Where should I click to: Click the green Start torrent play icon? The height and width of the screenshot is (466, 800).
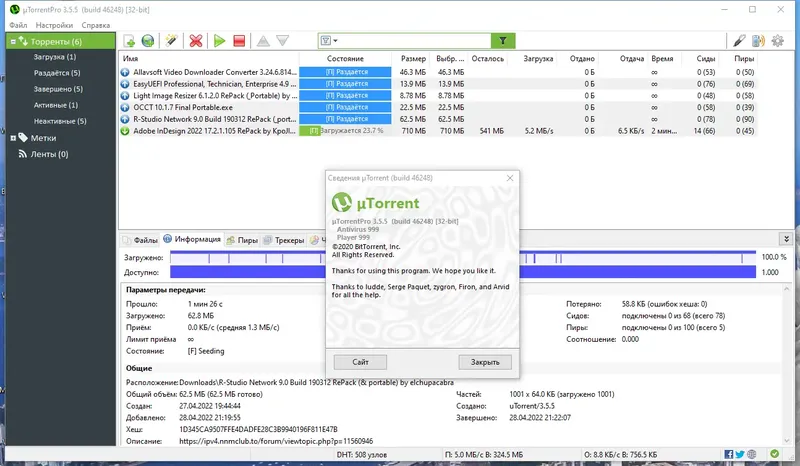tap(219, 41)
